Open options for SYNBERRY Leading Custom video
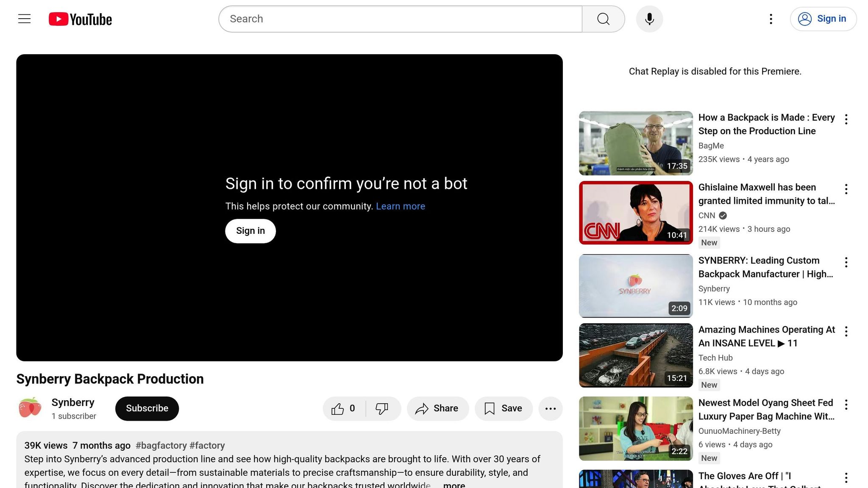This screenshot has width=868, height=488. click(846, 262)
